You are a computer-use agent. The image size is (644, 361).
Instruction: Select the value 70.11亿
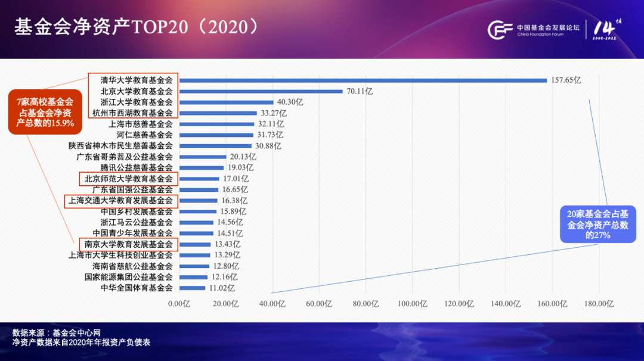[360, 91]
